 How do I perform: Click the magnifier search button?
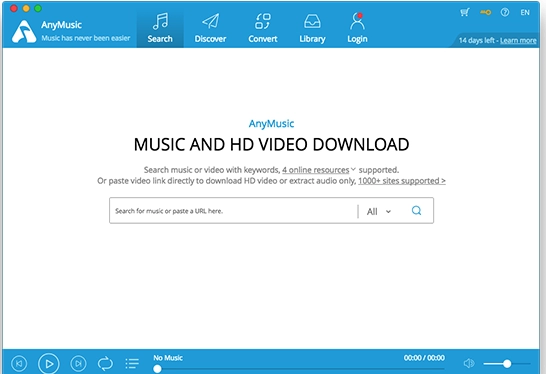point(416,210)
